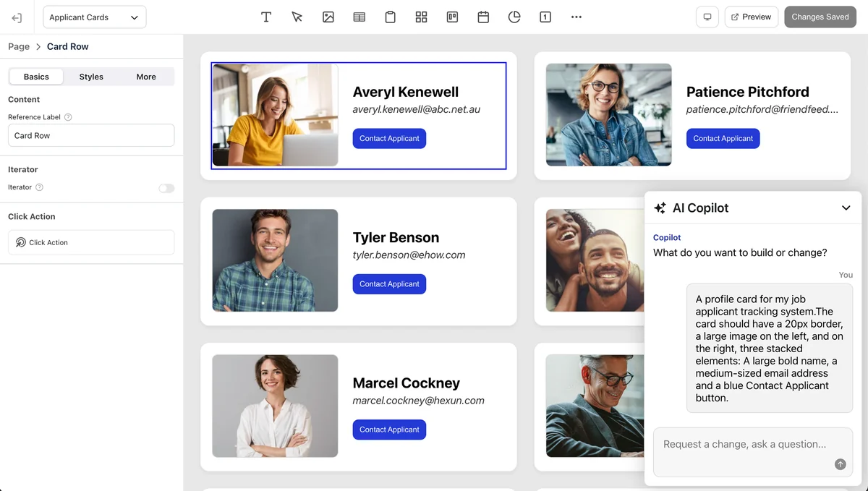Open the Applicant Cards page dropdown

tap(95, 17)
